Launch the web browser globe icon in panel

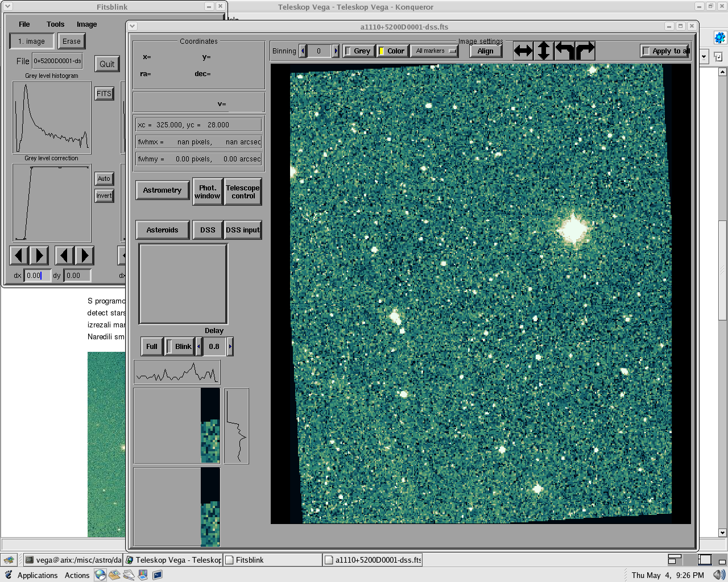[x=100, y=575]
